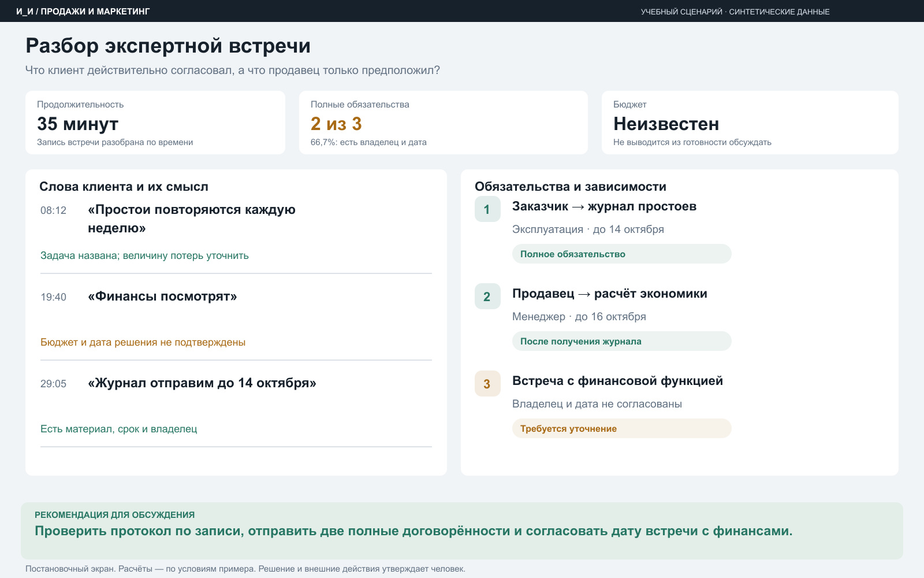Click the «Разбор экспертной встречи» page title

click(x=168, y=46)
